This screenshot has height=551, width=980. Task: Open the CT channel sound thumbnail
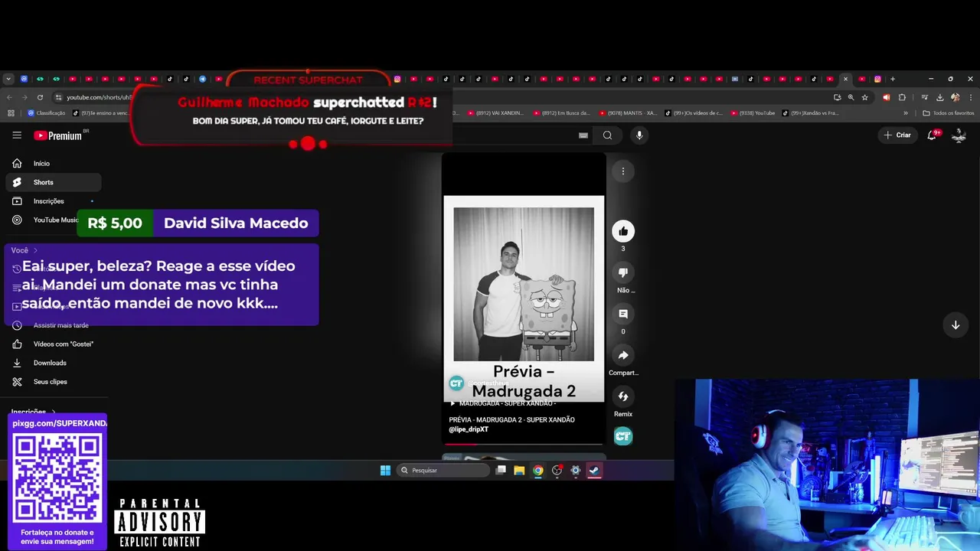(623, 436)
